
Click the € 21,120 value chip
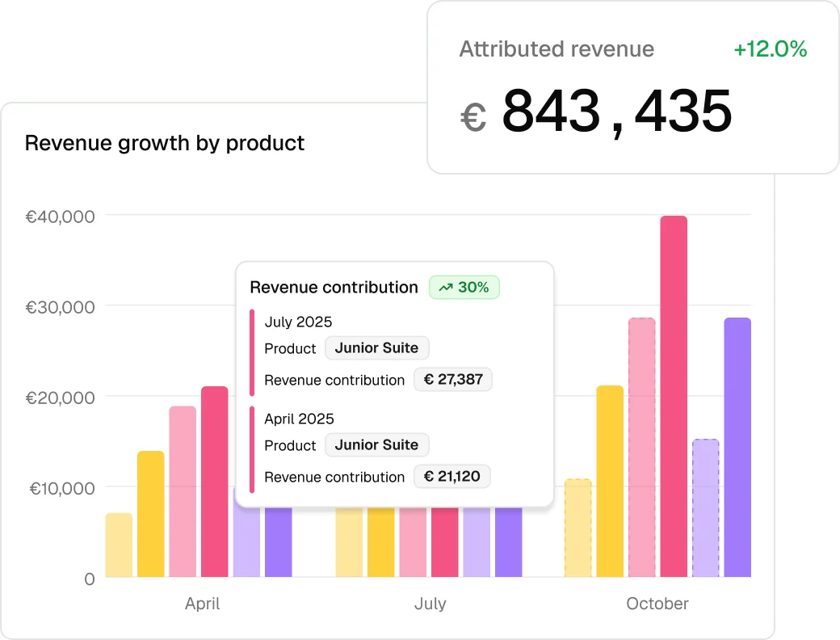pos(451,477)
